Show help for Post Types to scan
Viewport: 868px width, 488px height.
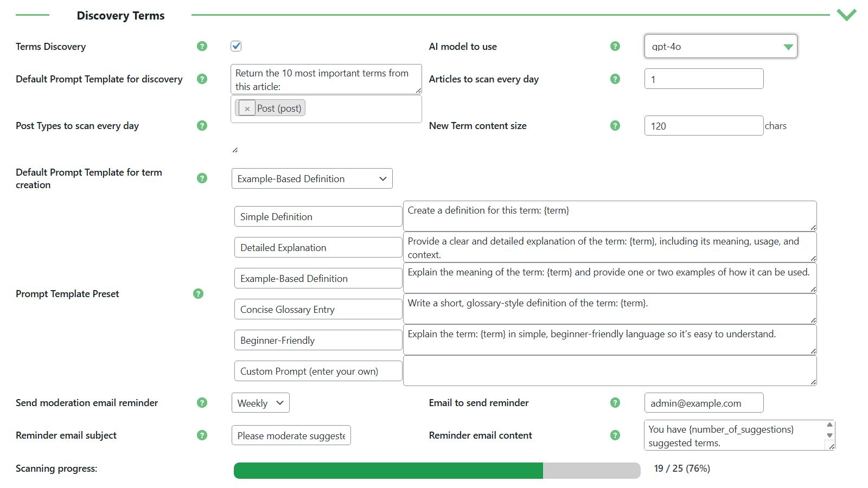[x=202, y=125]
